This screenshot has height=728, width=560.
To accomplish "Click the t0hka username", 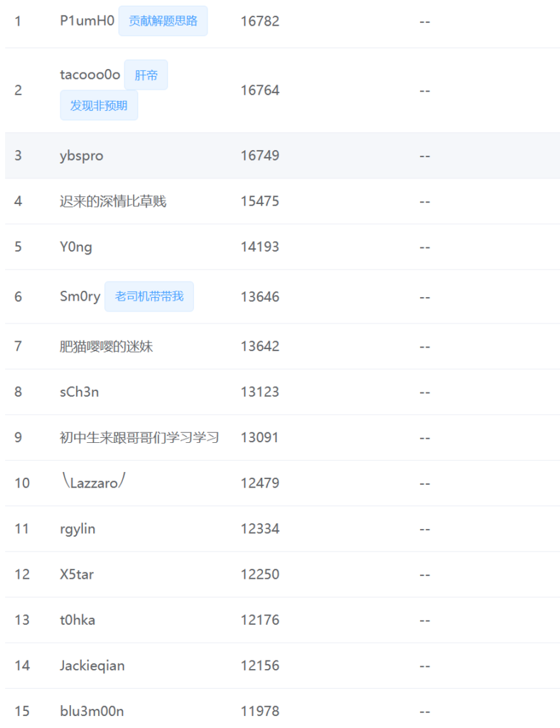I will click(77, 620).
